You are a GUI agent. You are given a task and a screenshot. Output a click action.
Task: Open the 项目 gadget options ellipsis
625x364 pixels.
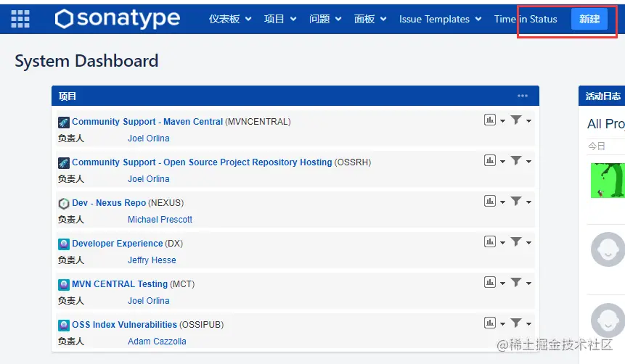tap(522, 96)
